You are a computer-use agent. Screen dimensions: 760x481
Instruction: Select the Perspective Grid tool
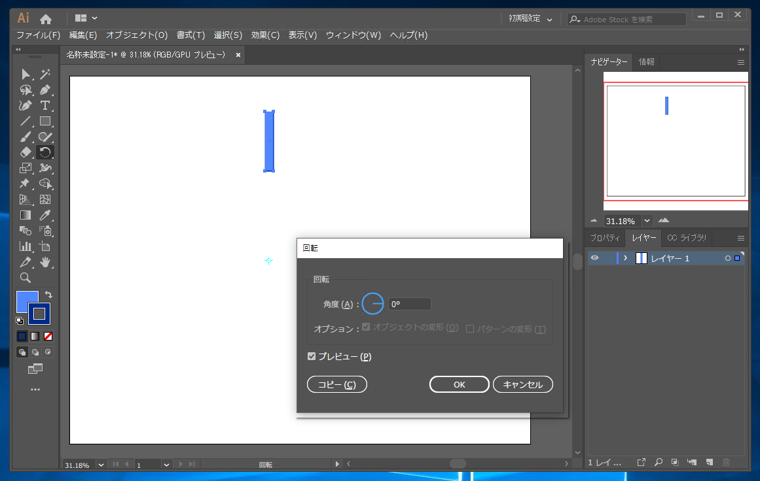pyautogui.click(x=25, y=199)
